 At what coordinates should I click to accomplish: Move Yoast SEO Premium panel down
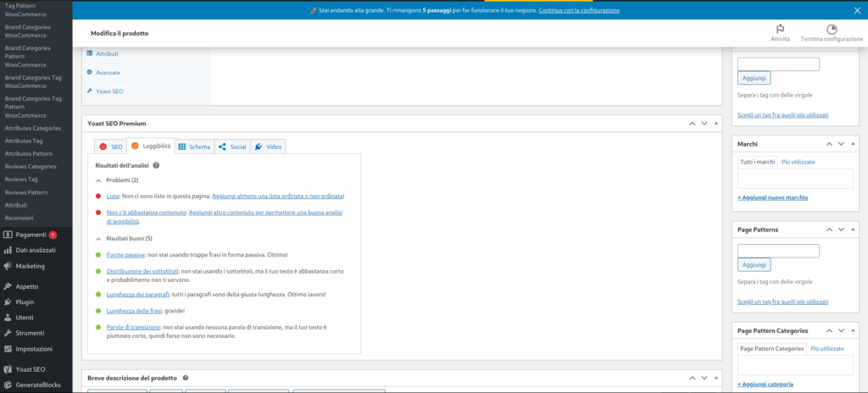point(704,124)
